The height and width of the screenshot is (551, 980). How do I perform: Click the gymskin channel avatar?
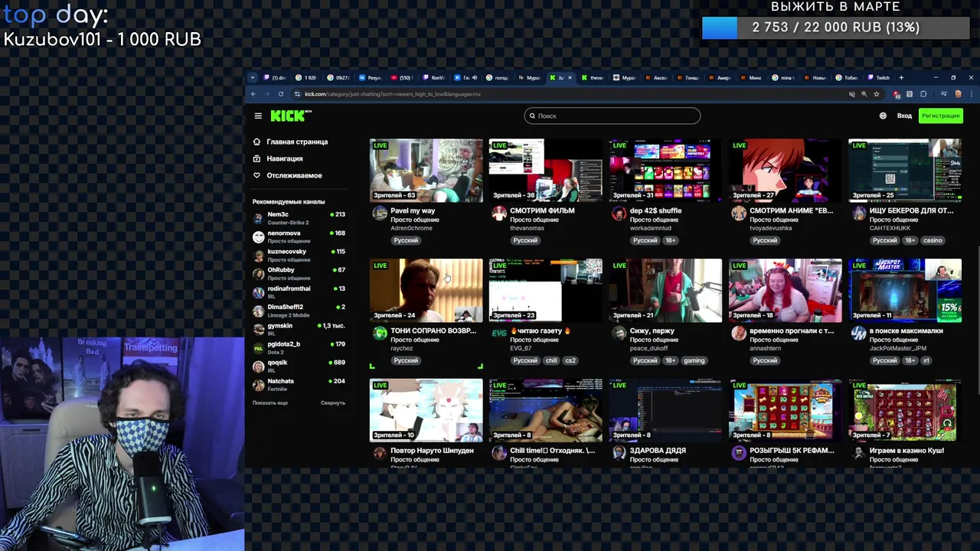click(x=259, y=329)
